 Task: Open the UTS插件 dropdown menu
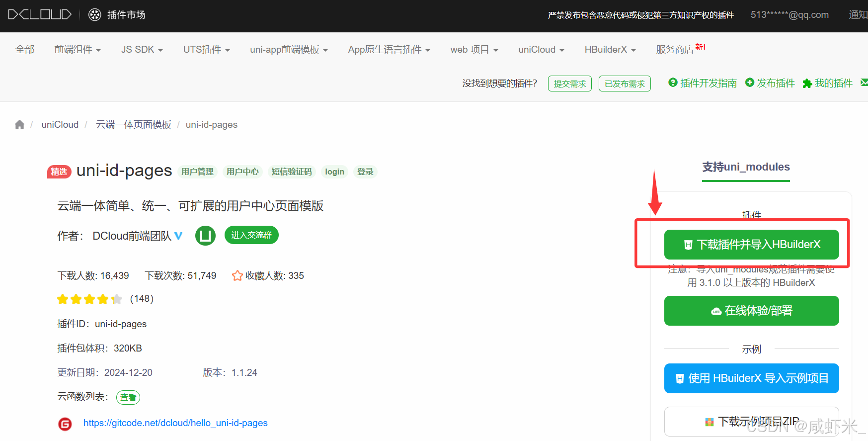(x=207, y=49)
